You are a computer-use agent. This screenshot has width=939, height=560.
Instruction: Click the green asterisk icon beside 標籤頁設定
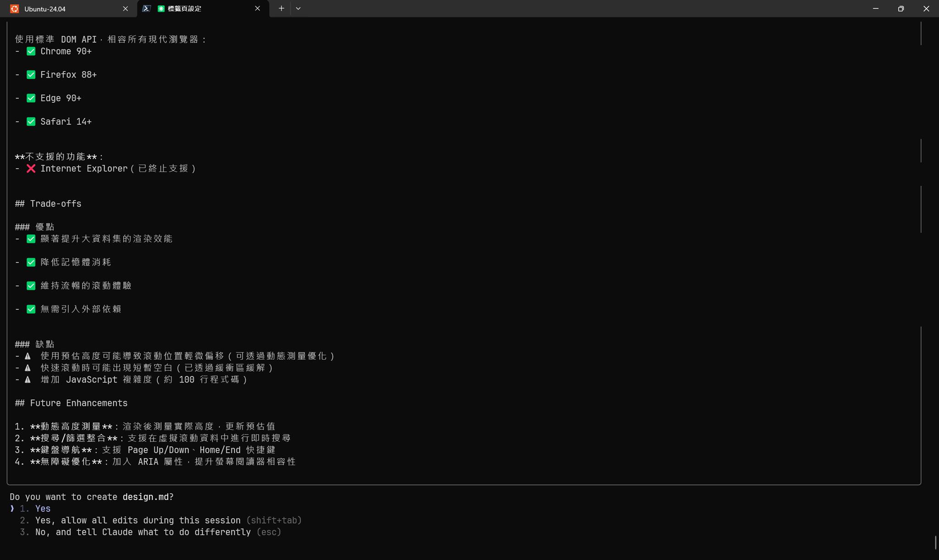(x=161, y=9)
